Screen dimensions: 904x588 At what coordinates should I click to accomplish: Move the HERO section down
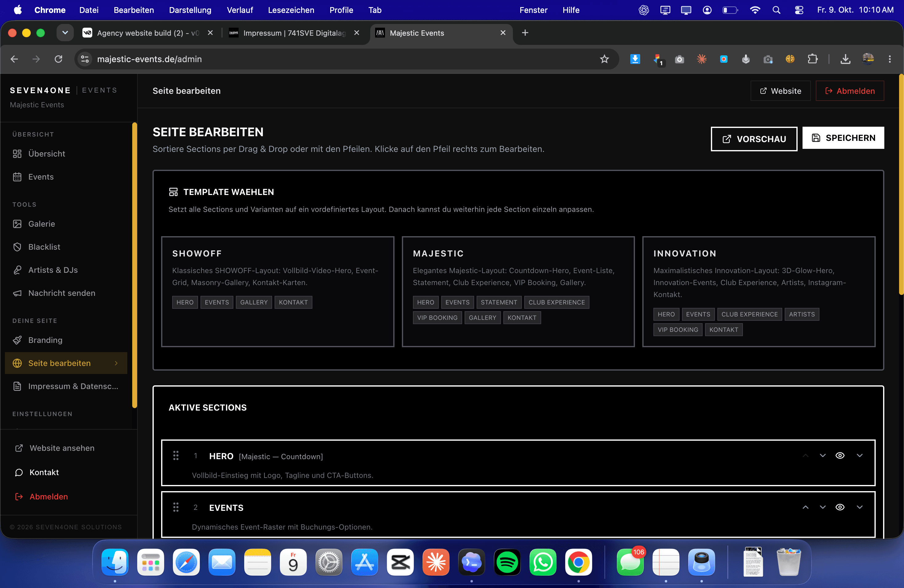coord(823,455)
